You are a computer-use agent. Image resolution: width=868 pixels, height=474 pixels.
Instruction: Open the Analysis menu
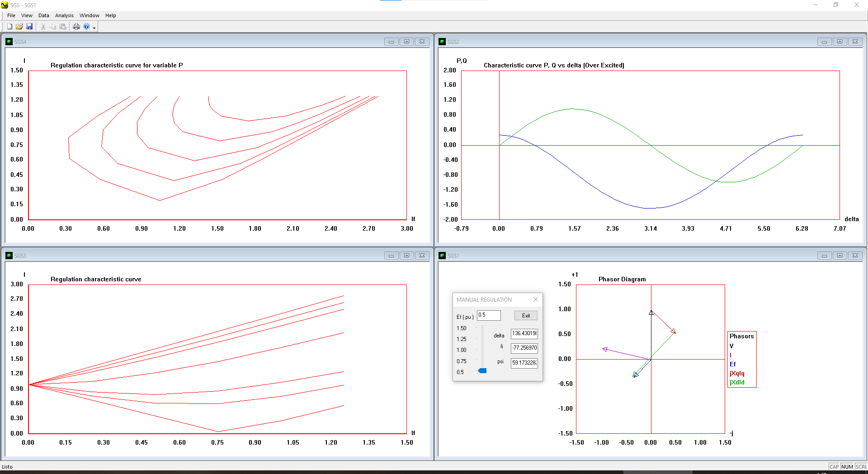(x=64, y=15)
